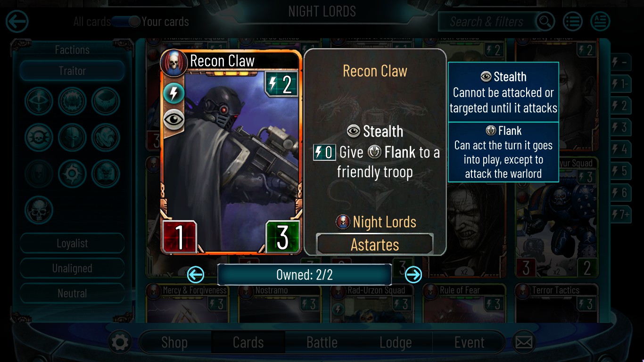Expand the Neutral faction group

72,294
